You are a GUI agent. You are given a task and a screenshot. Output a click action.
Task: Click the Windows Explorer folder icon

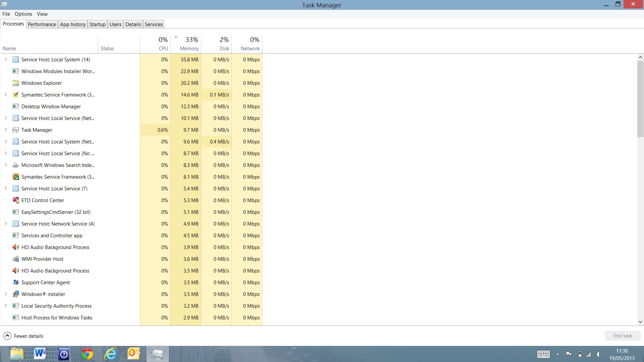tap(15, 83)
